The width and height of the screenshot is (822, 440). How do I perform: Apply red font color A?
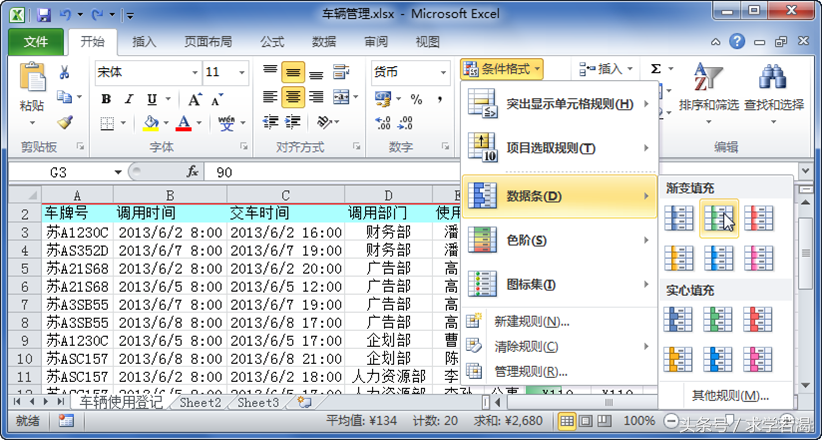pos(183,123)
